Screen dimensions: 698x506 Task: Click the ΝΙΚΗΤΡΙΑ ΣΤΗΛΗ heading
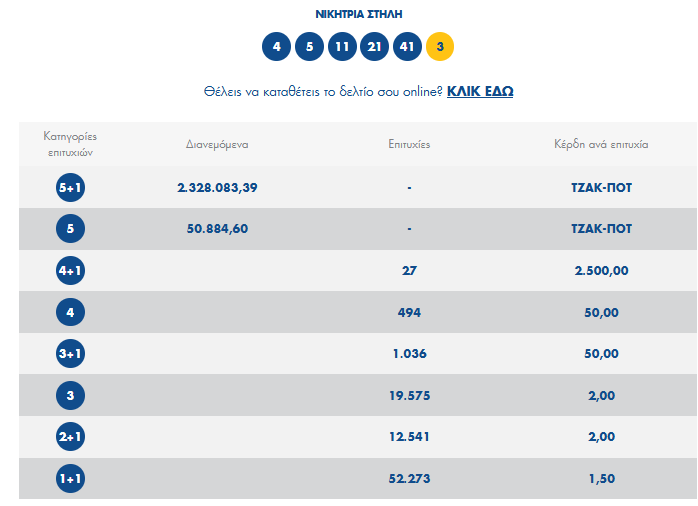pos(358,14)
